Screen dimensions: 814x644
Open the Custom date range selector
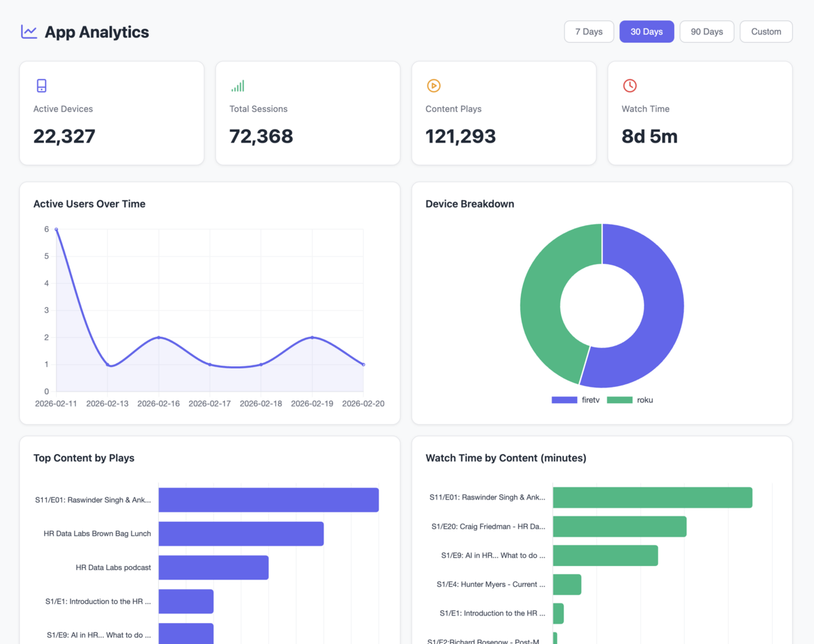click(766, 31)
